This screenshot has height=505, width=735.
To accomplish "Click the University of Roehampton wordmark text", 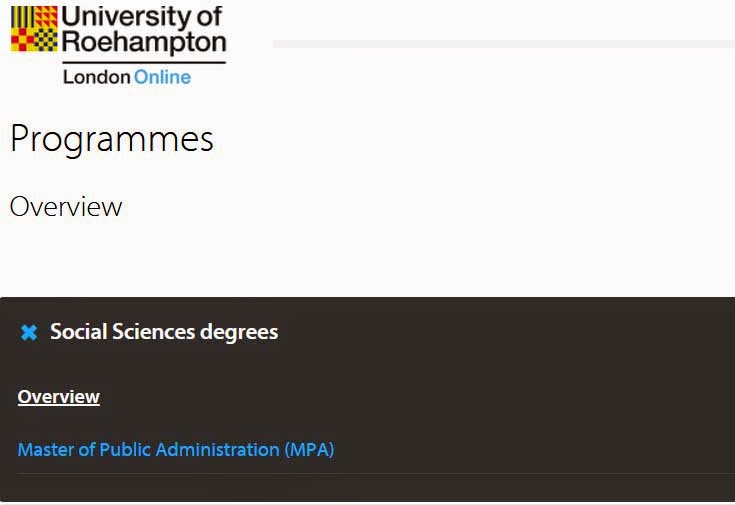I will [143, 29].
